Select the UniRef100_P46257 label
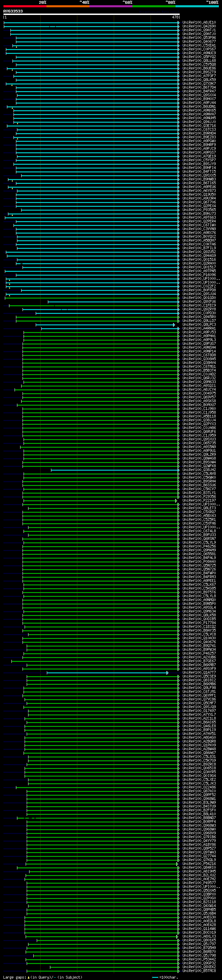Image resolution: width=222 pixels, height=980 pixels. [199, 653]
